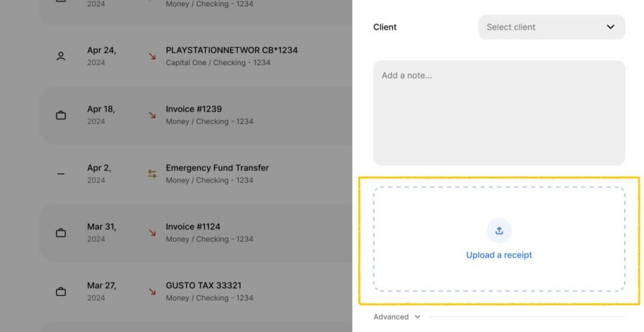Viewport: 644px width, 332px height.
Task: Expand the Advanced section
Action: [397, 317]
